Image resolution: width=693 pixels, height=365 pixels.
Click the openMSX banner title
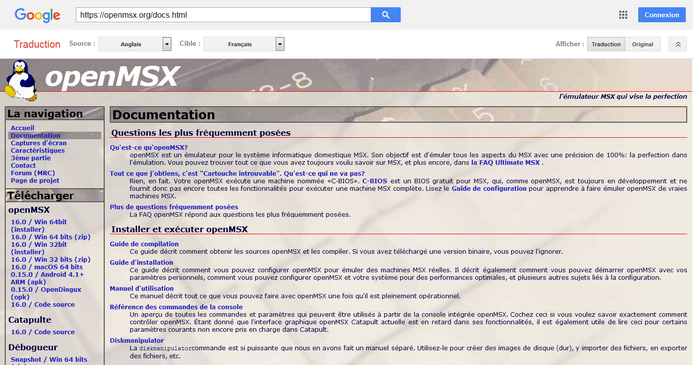click(112, 76)
